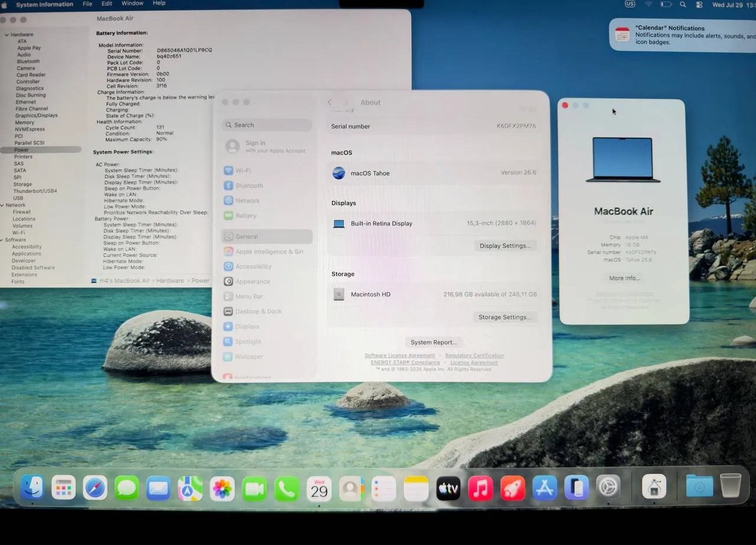Open the File menu

(x=87, y=4)
